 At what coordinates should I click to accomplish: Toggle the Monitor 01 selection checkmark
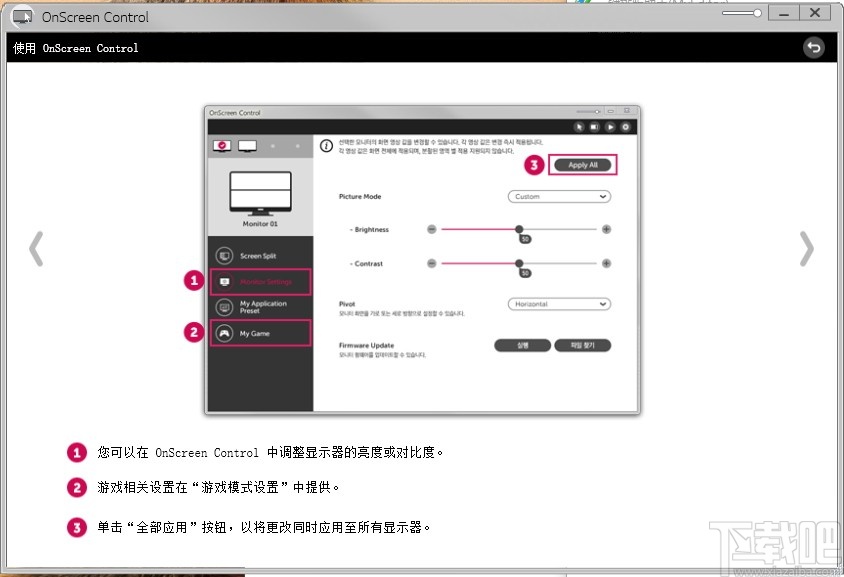pos(222,146)
